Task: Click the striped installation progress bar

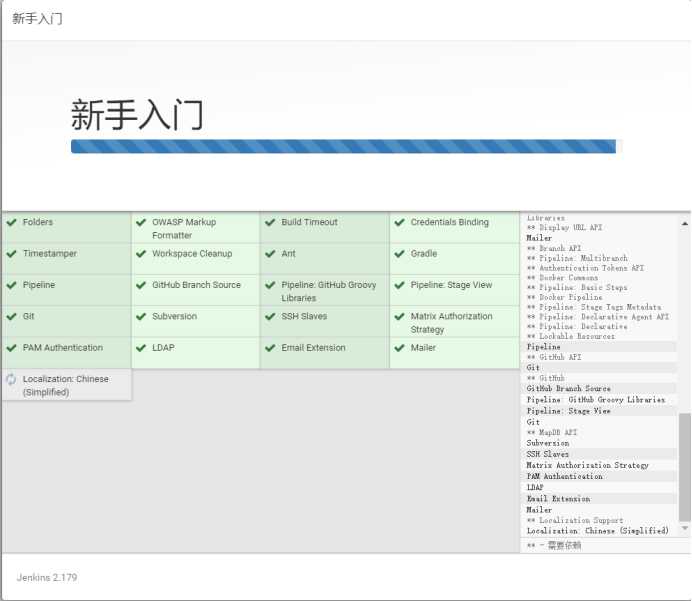Action: tap(343, 146)
